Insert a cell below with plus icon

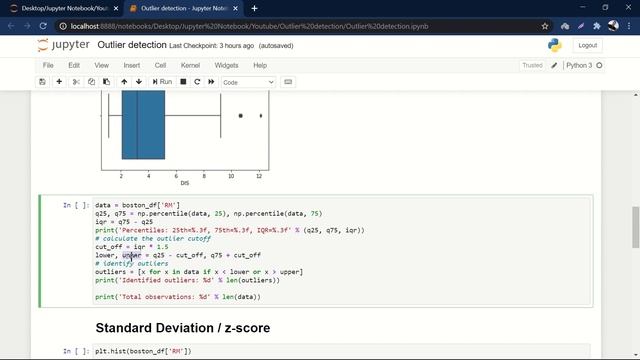point(59,82)
